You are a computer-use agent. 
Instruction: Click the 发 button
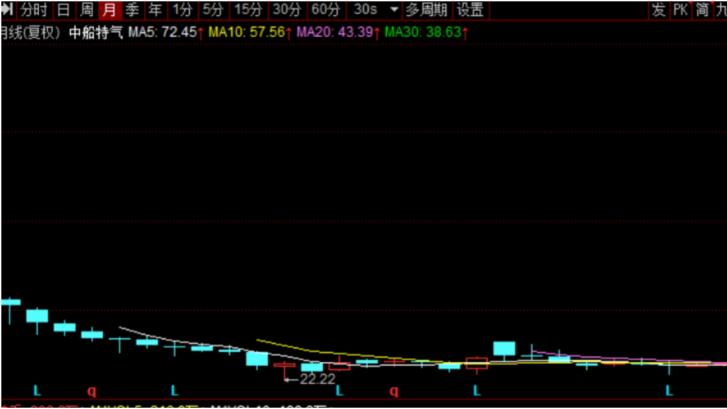658,10
